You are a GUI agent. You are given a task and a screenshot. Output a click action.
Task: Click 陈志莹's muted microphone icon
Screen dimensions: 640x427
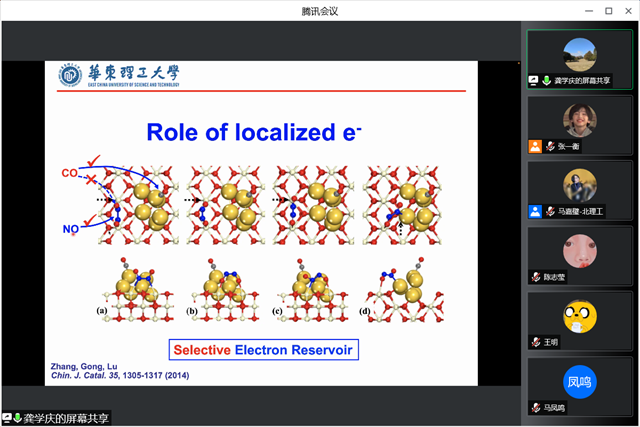[535, 277]
